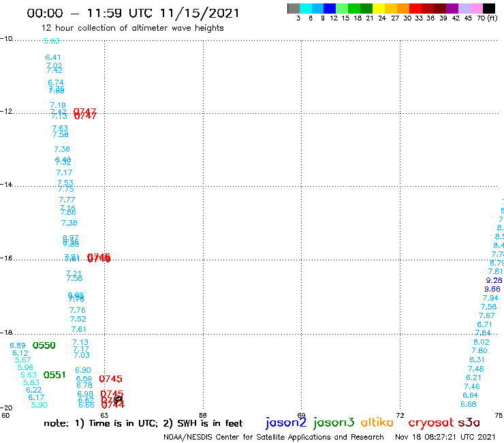Select the orange 'altika' satellite label
This screenshot has height=443, width=504.
point(377,422)
